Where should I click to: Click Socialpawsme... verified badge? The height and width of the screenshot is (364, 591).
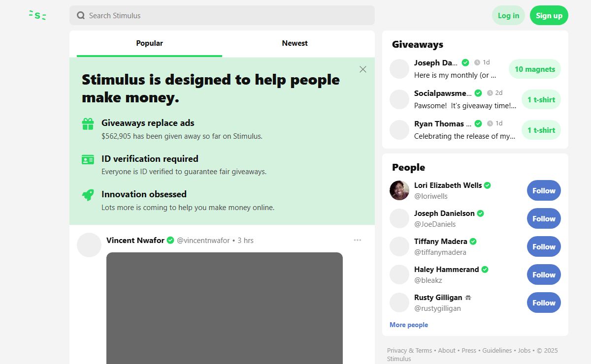point(478,93)
